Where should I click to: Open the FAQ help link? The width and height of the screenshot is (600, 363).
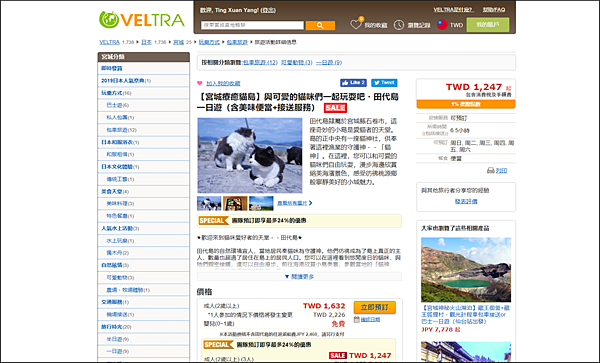[x=494, y=10]
